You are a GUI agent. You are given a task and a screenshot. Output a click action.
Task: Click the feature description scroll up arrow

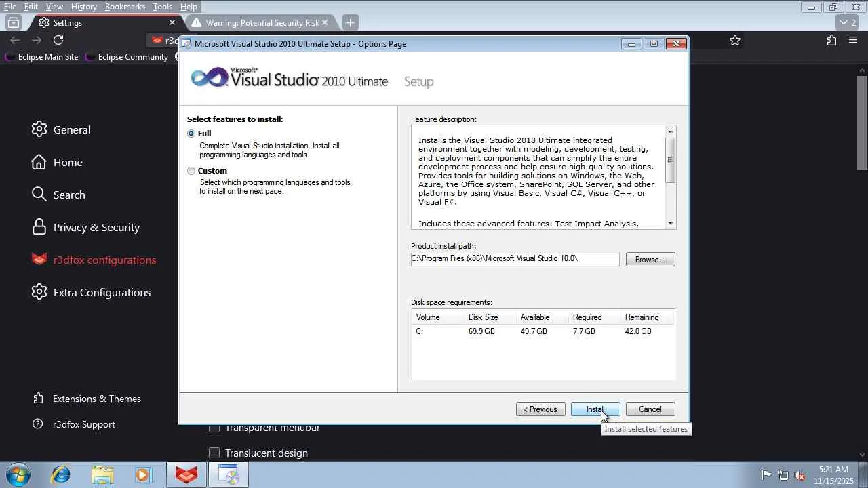pyautogui.click(x=671, y=131)
